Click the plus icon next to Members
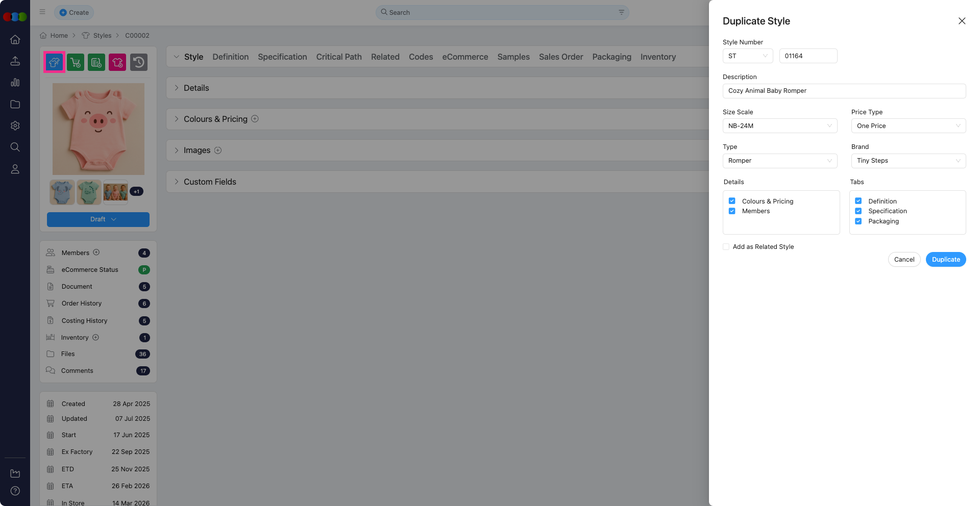 pyautogui.click(x=96, y=252)
